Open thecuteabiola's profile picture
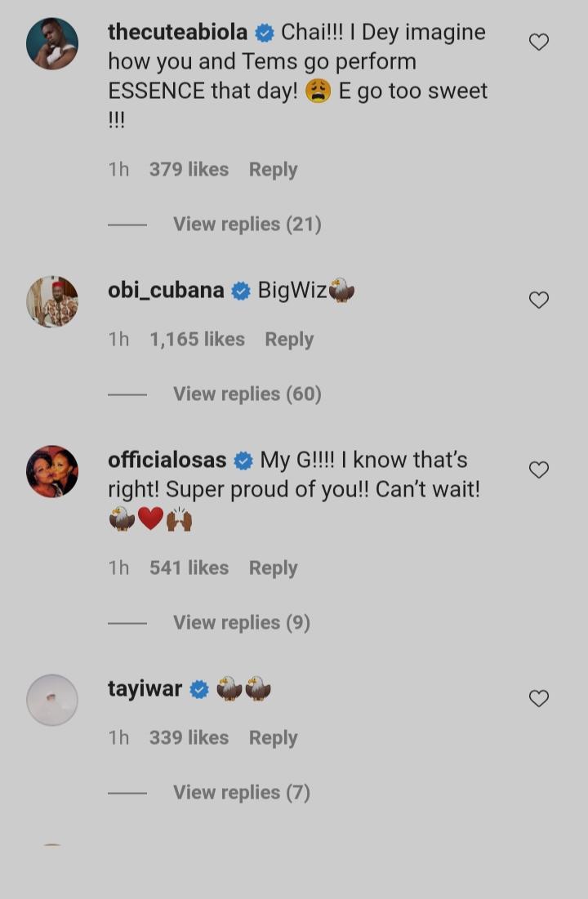 pos(52,43)
